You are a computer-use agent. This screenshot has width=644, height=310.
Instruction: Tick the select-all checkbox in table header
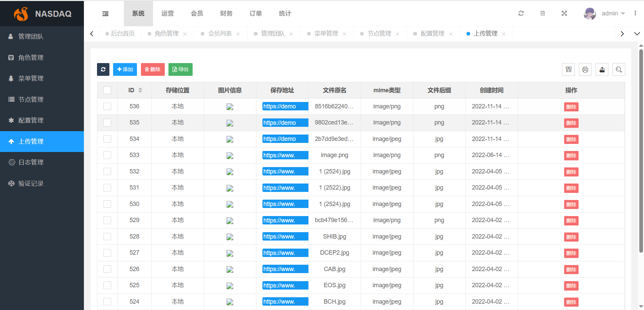[107, 90]
